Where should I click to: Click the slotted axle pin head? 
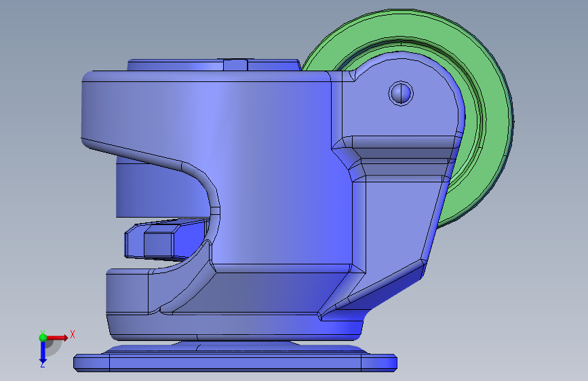(x=401, y=93)
